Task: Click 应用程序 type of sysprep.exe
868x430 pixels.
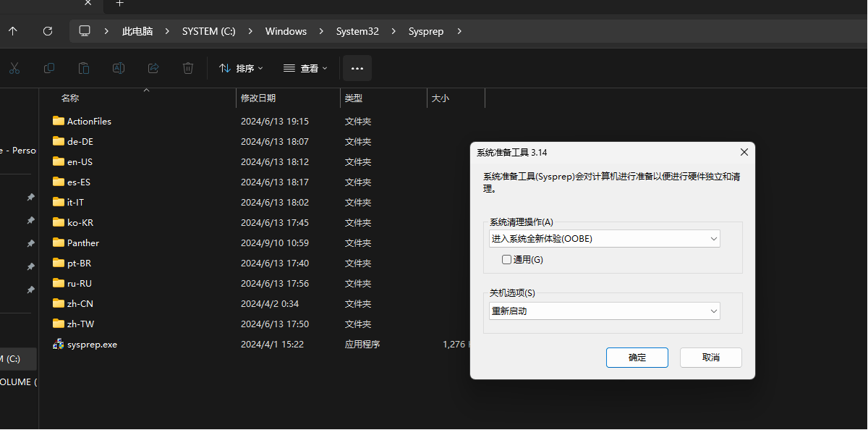Action: click(362, 345)
